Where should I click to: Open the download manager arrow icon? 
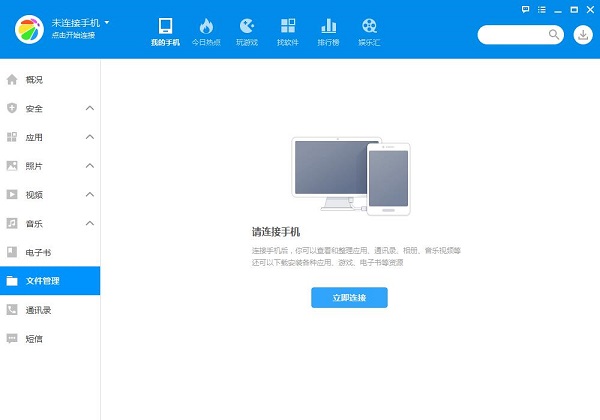(583, 35)
